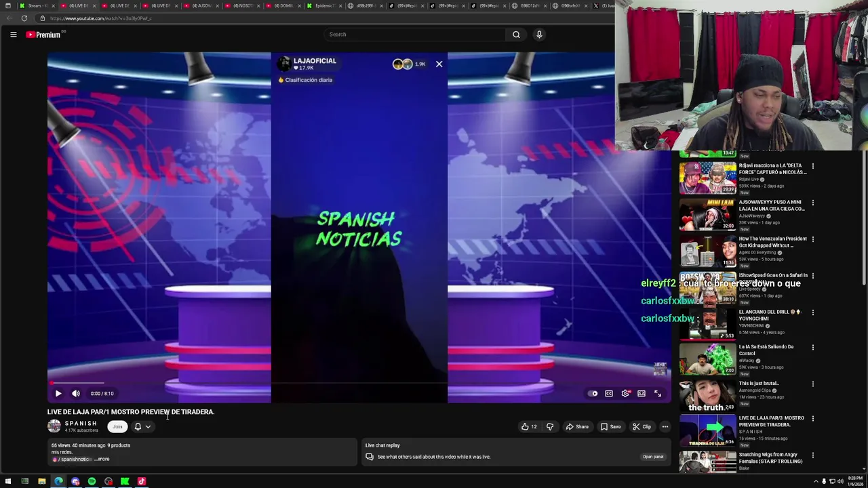
Task: Click the search magnifier button
Action: click(516, 35)
